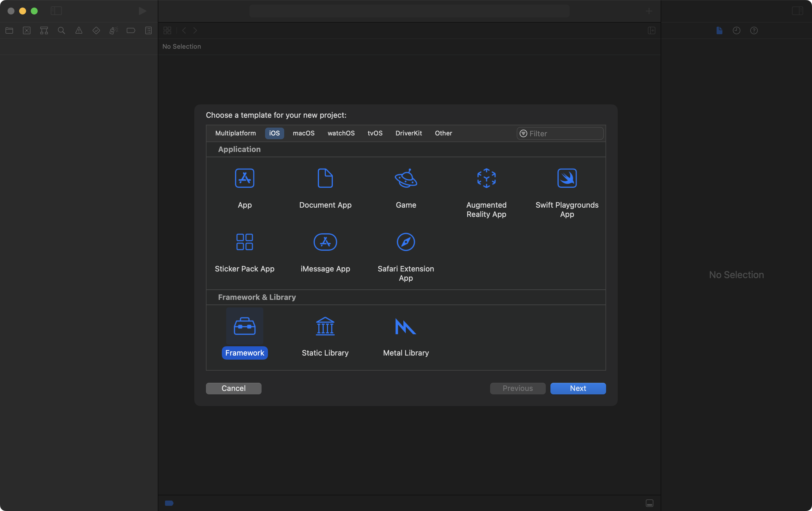Screen dimensions: 812x511
Task: Switch to the Multiplatform tab
Action: click(235, 133)
